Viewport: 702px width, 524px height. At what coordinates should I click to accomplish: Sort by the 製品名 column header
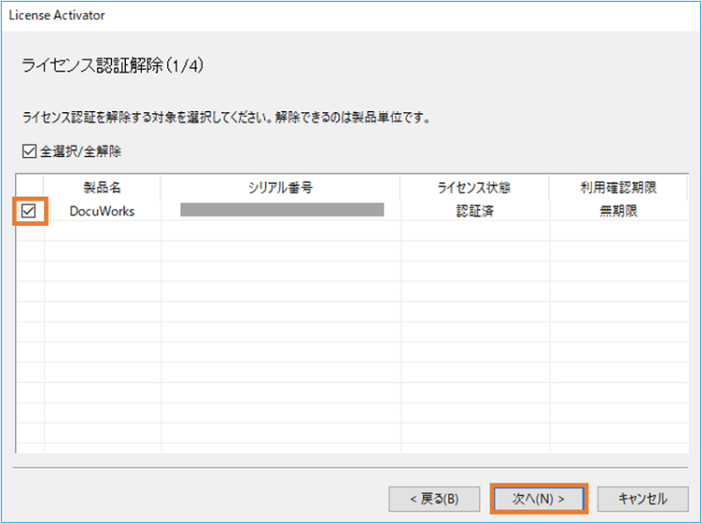(x=102, y=188)
